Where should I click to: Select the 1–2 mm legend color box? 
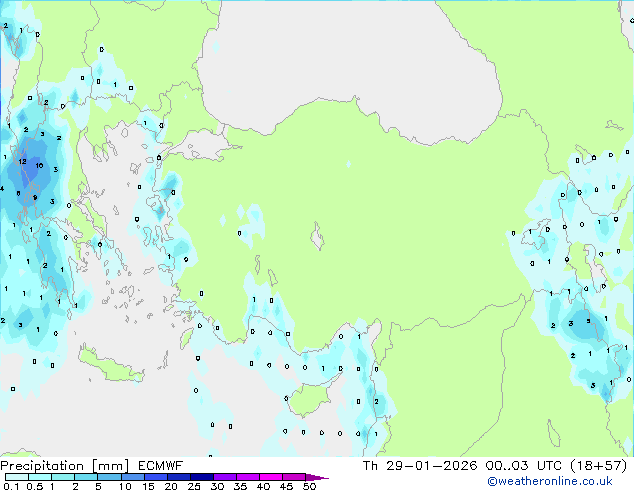63,477
